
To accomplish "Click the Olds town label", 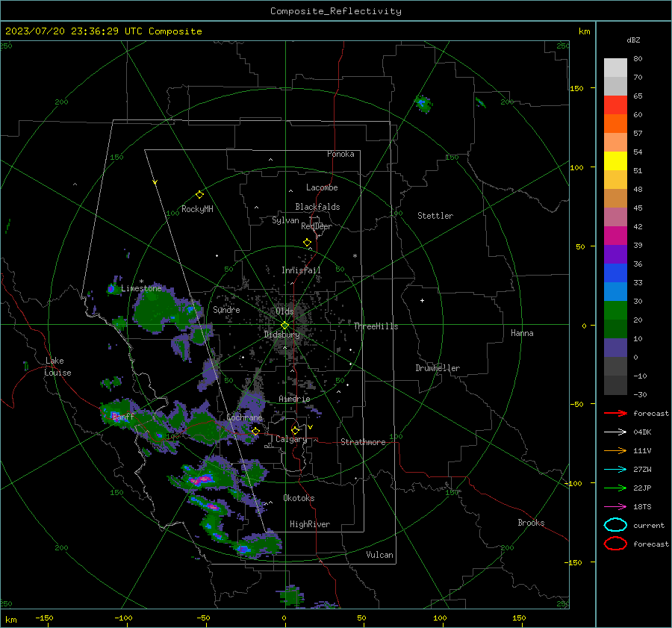I will pyautogui.click(x=284, y=311).
